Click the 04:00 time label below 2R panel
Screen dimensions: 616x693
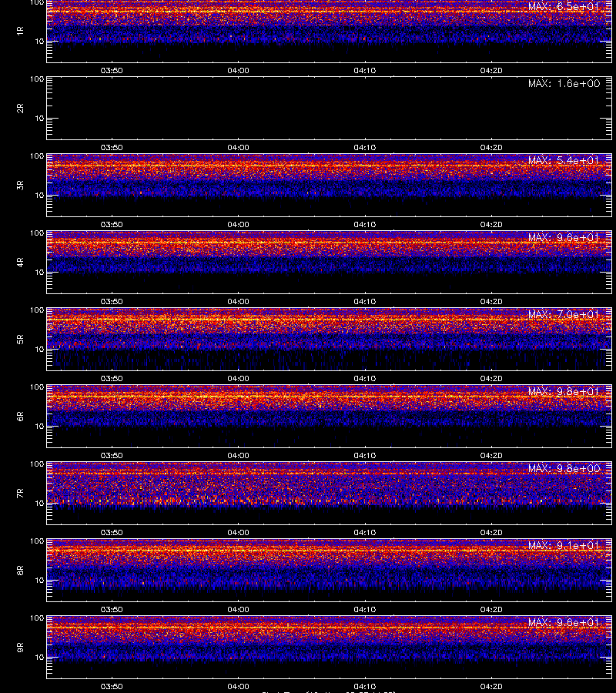pyautogui.click(x=238, y=148)
